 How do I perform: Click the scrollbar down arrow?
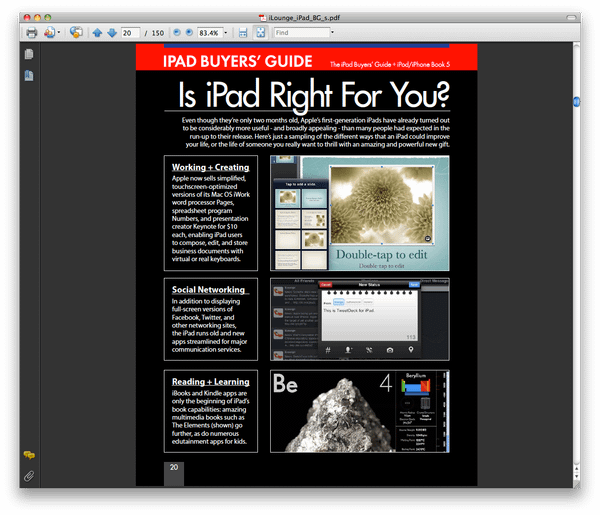pos(576,477)
